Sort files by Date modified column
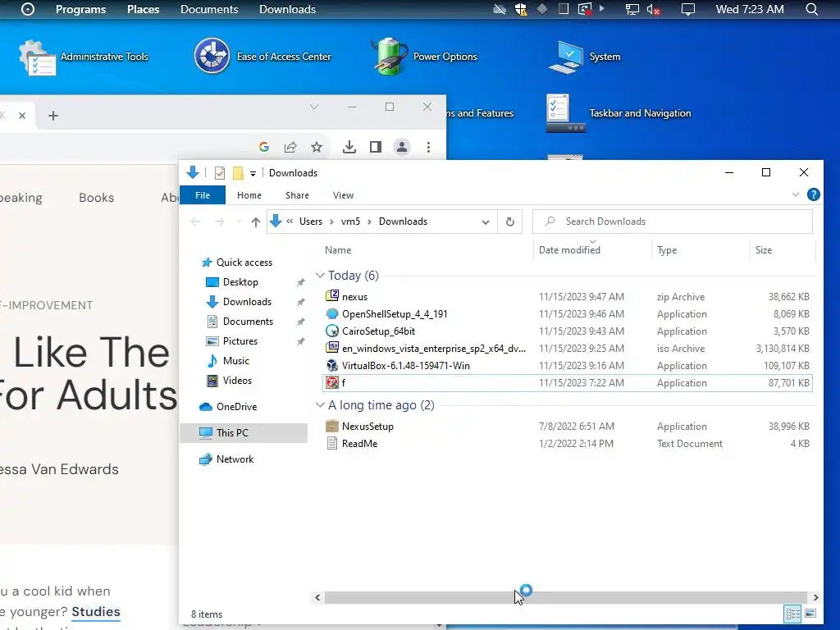 569,249
